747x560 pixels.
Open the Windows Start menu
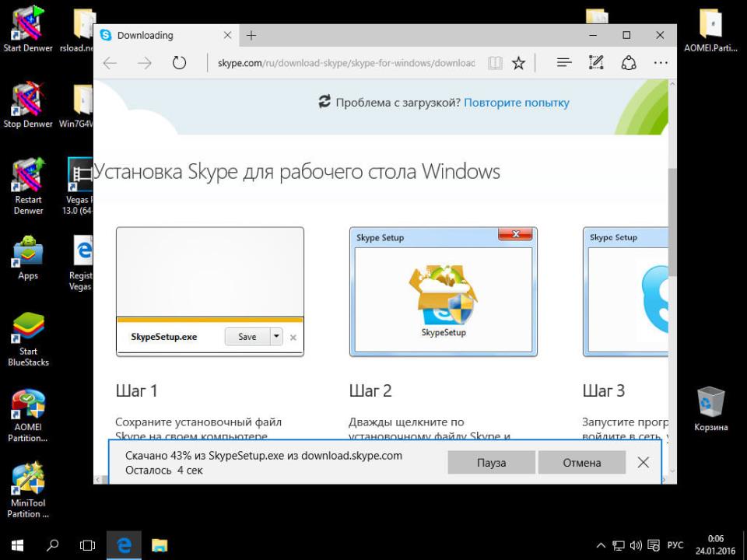click(x=18, y=545)
